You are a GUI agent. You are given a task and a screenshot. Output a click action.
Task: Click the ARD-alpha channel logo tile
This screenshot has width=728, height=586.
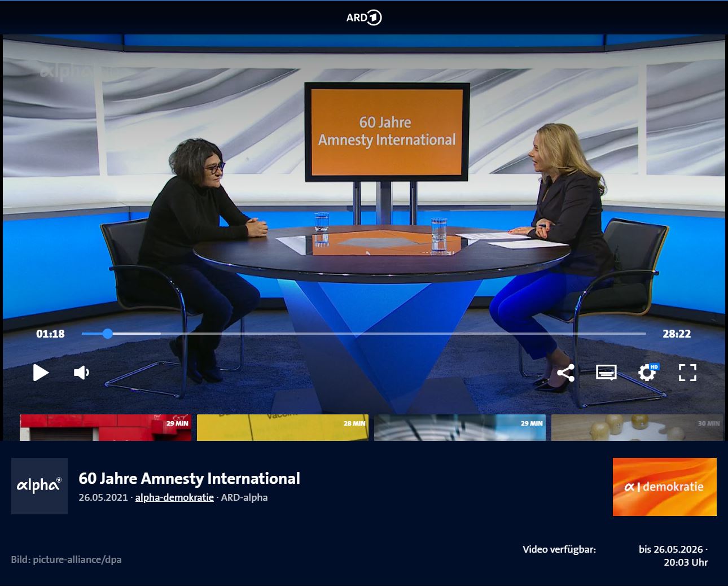tap(40, 486)
